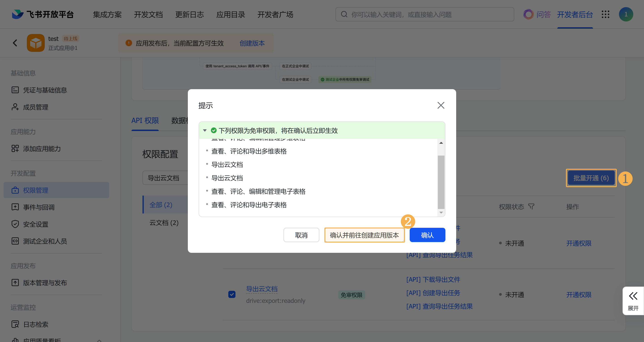Screen dimensions: 644x342
Task: Open 集成方案 in top navigation
Action: click(x=107, y=14)
